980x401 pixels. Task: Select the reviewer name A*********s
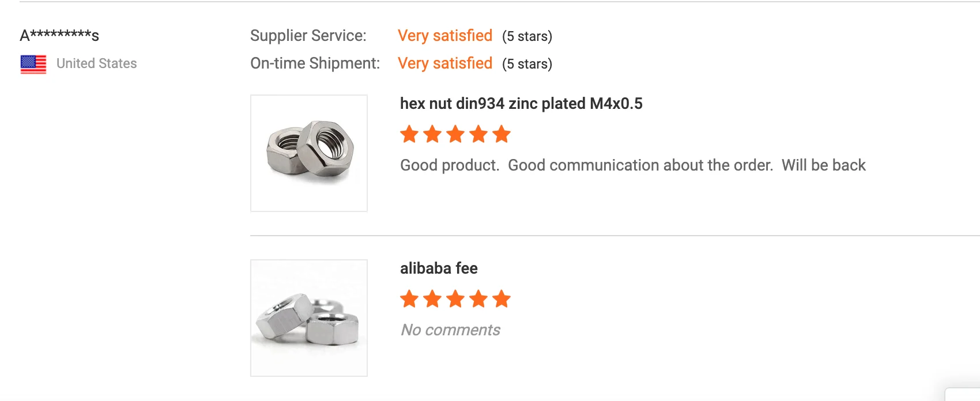pos(59,36)
